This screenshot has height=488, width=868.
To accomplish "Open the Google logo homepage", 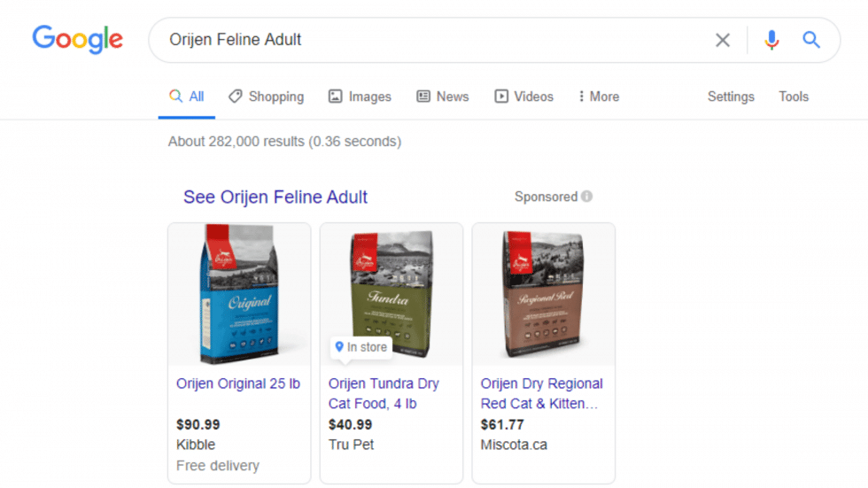I will pos(78,39).
